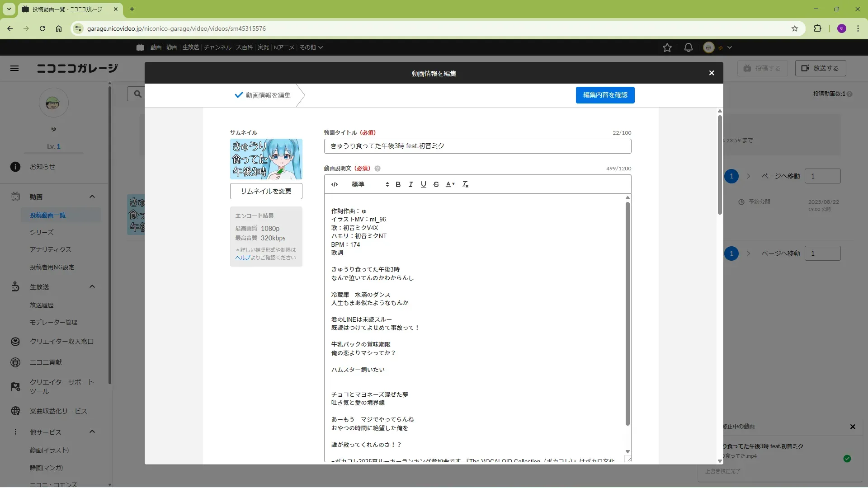Collapse the 生放送 sidebar section
Screen dimensions: 868x488
(92, 286)
